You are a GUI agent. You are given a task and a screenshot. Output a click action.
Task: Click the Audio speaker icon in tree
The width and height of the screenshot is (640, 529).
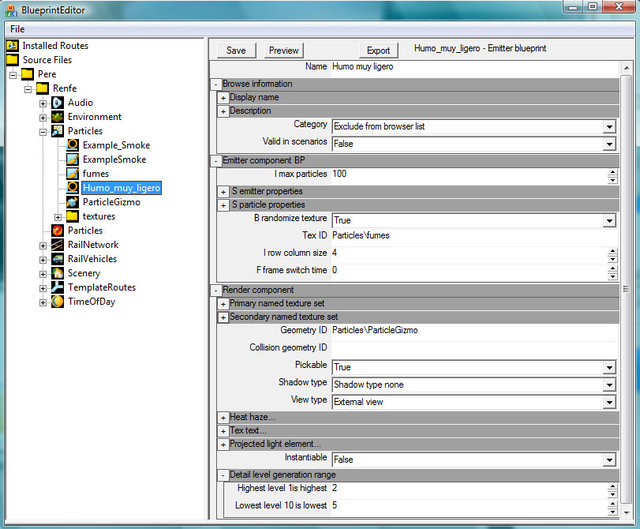58,102
